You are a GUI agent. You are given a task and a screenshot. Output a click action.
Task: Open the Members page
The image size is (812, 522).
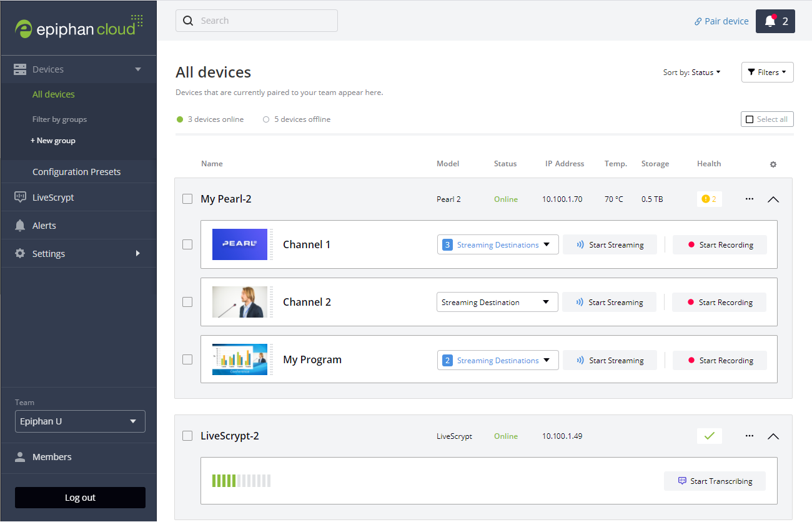click(x=52, y=457)
